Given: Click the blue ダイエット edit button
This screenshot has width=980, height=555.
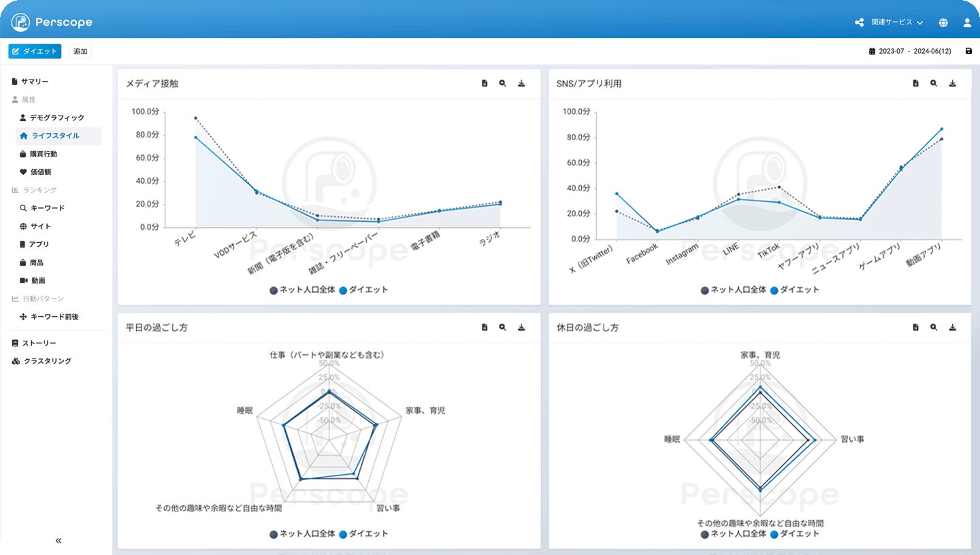Looking at the screenshot, I should click(35, 51).
